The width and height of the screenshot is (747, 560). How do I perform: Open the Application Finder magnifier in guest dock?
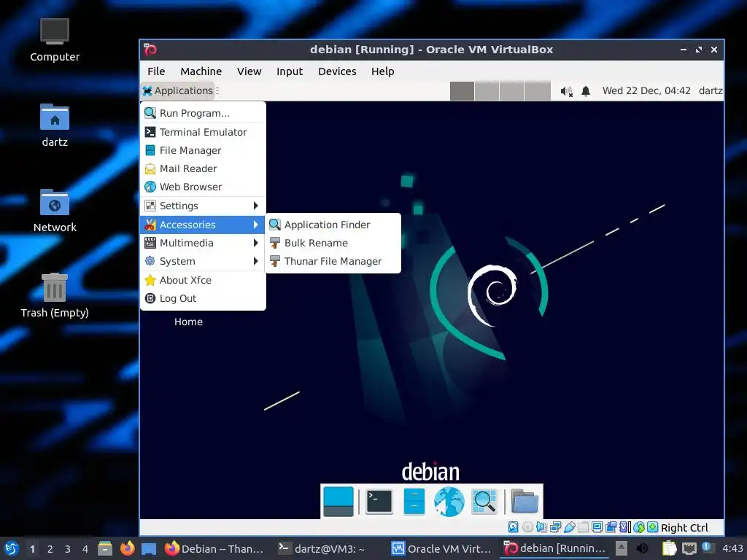coord(484,502)
